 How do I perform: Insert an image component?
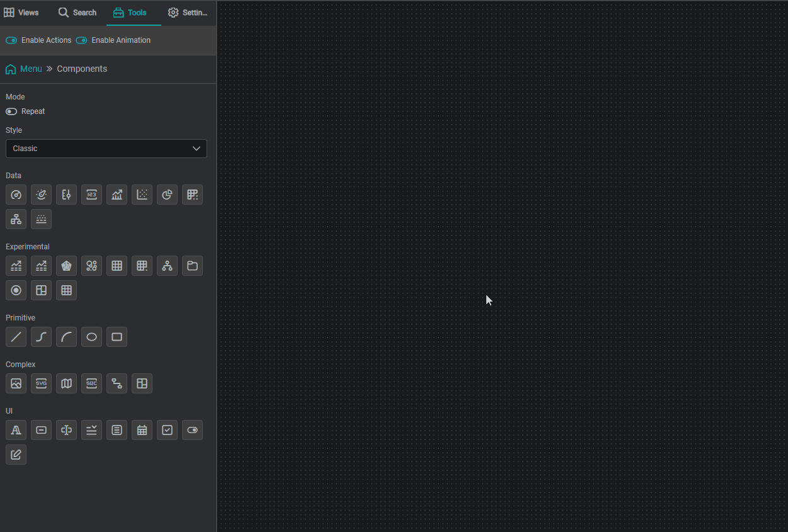pyautogui.click(x=16, y=383)
